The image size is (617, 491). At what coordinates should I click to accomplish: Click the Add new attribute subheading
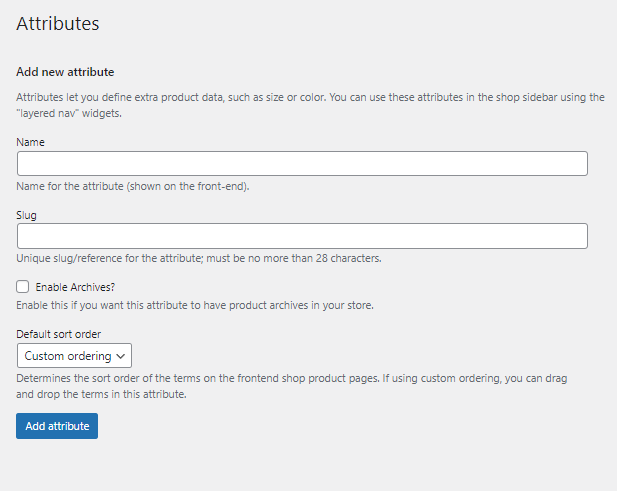pyautogui.click(x=65, y=72)
